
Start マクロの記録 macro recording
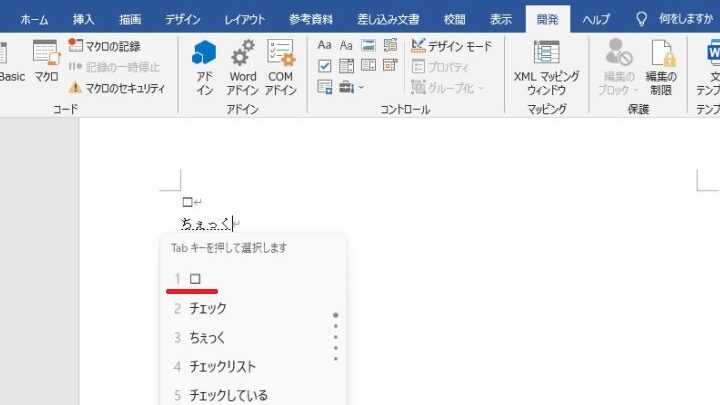[105, 45]
